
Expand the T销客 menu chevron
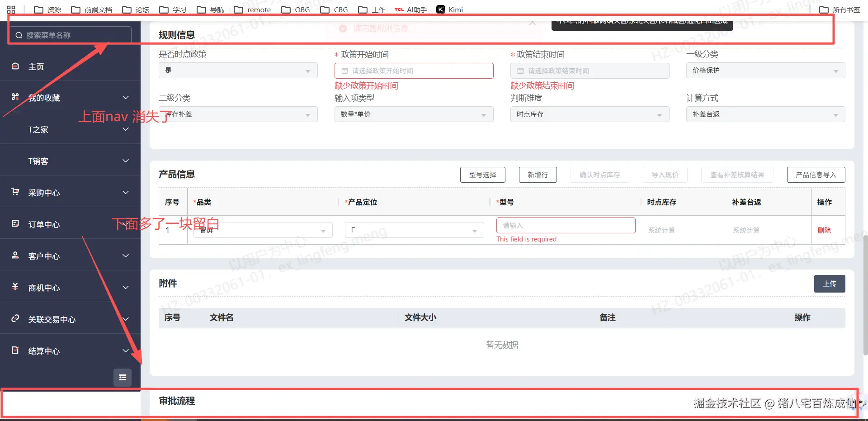126,161
